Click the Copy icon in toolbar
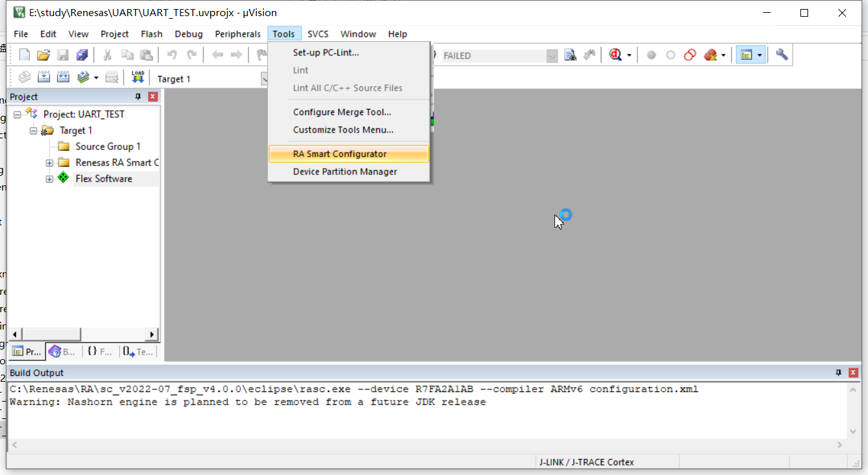Viewport: 868px width, 475px height. [x=127, y=55]
